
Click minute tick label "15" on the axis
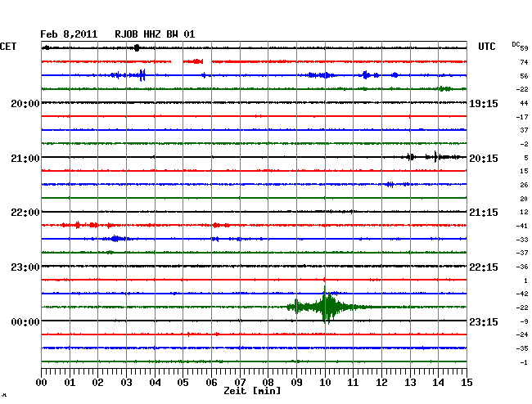(467, 382)
